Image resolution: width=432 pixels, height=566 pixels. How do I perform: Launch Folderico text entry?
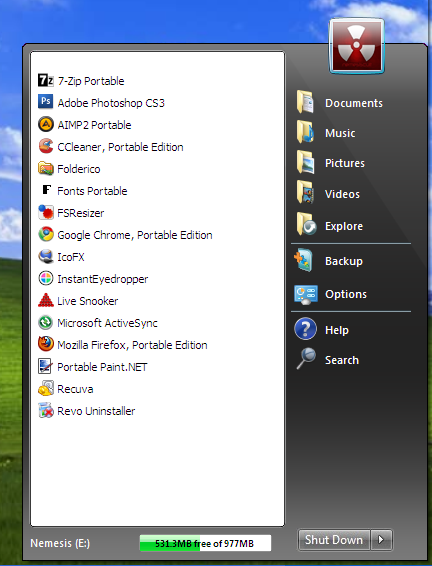[79, 169]
